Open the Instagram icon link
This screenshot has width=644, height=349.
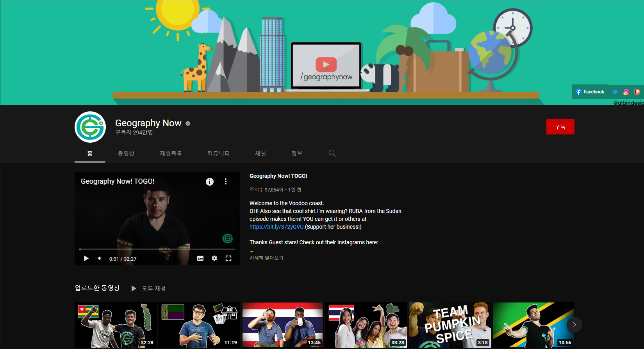(626, 92)
